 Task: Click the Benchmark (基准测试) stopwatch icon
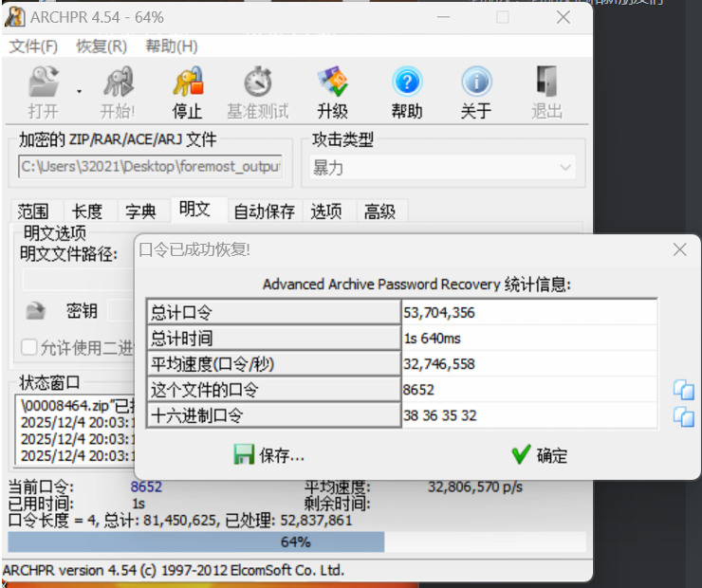257,83
